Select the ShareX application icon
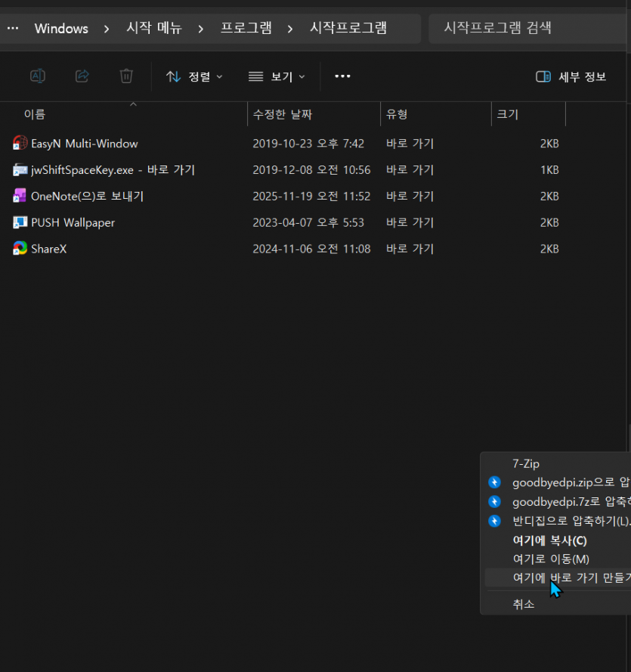The height and width of the screenshot is (672, 631). point(19,248)
